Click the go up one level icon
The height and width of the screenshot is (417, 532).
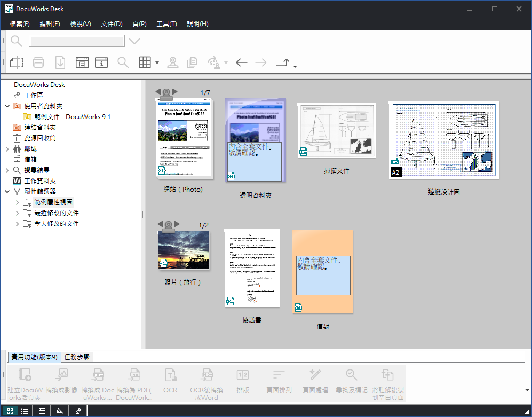(x=283, y=62)
